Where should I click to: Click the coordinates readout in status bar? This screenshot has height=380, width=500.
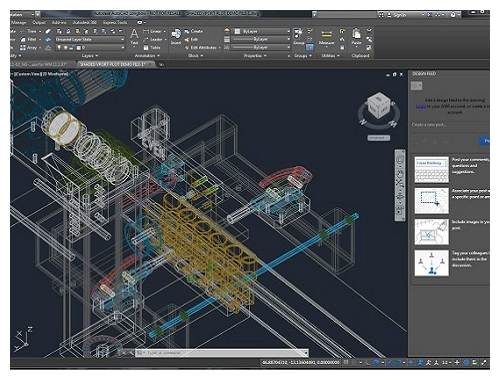(301, 362)
